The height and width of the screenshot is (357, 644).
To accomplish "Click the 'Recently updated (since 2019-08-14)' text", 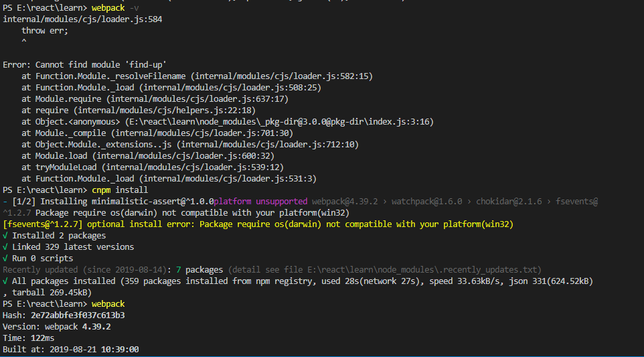I will 86,270.
